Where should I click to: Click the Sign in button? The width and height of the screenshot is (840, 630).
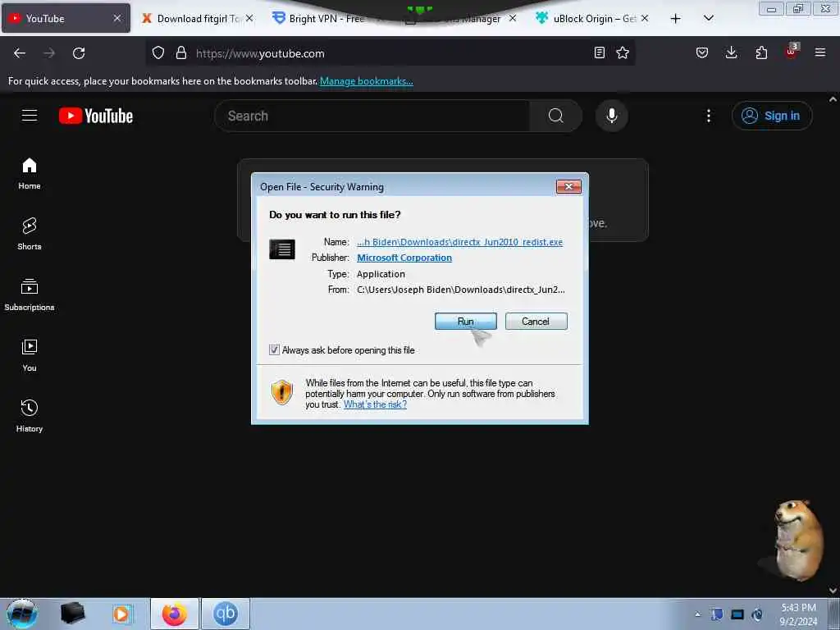(772, 116)
